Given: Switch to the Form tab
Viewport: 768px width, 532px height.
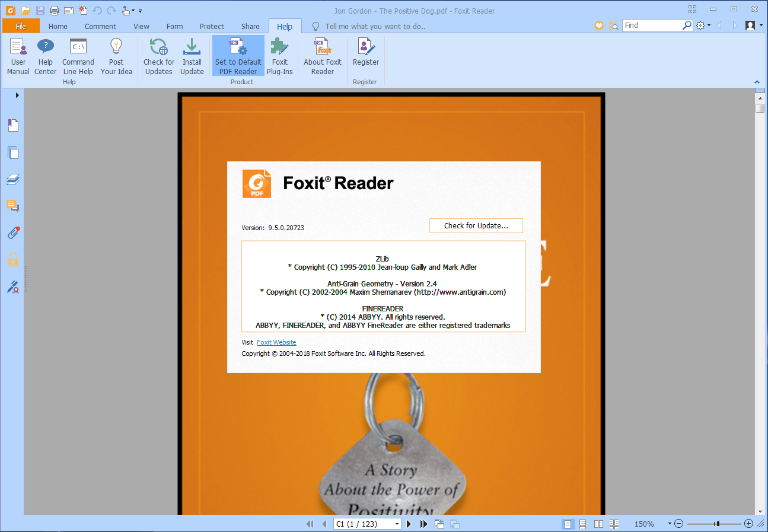Looking at the screenshot, I should tap(174, 26).
